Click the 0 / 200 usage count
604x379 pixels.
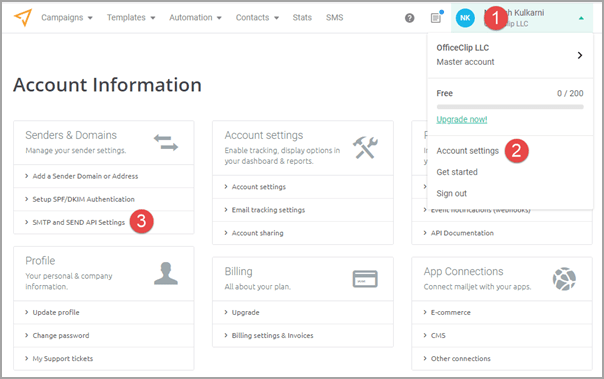click(570, 93)
